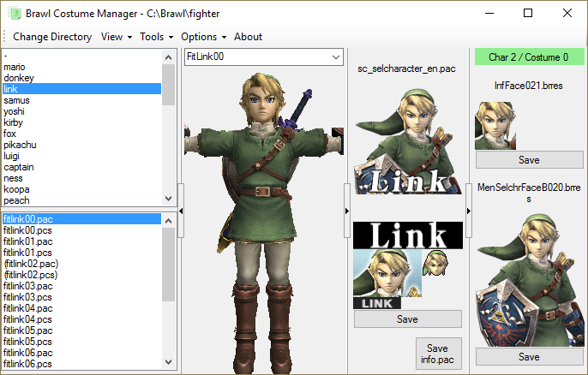Select fitlink06.pcs in the file list
Screen dimensions: 588x375
point(81,364)
